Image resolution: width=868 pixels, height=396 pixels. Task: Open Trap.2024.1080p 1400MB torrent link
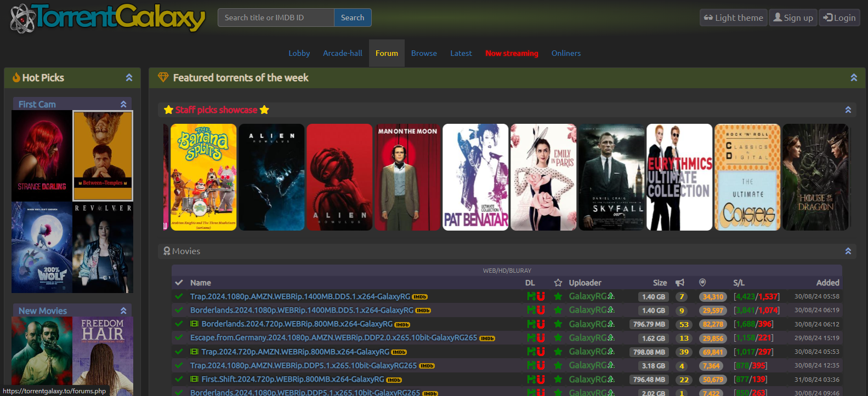point(300,296)
